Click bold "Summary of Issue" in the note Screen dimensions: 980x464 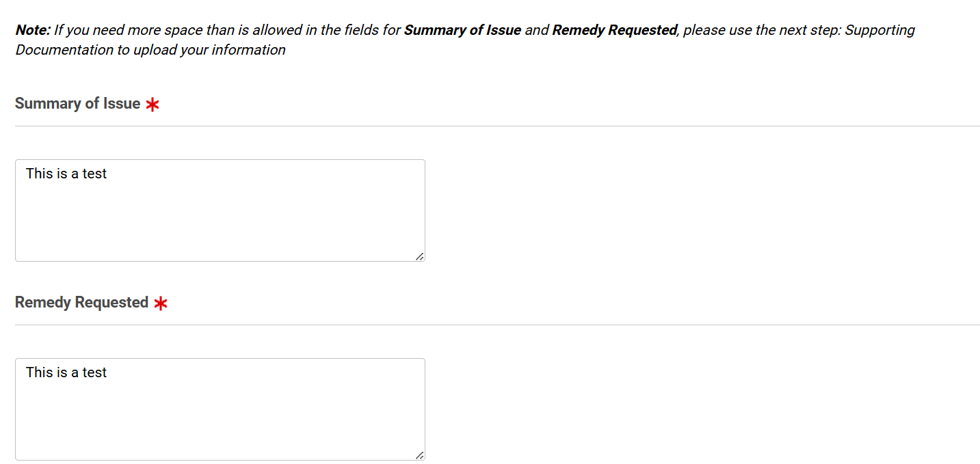[x=462, y=30]
